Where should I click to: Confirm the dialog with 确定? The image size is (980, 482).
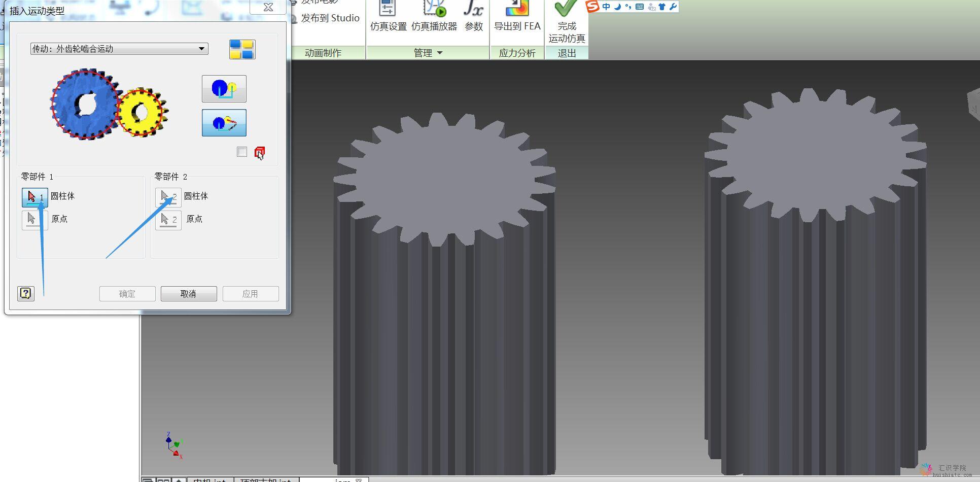tap(127, 294)
